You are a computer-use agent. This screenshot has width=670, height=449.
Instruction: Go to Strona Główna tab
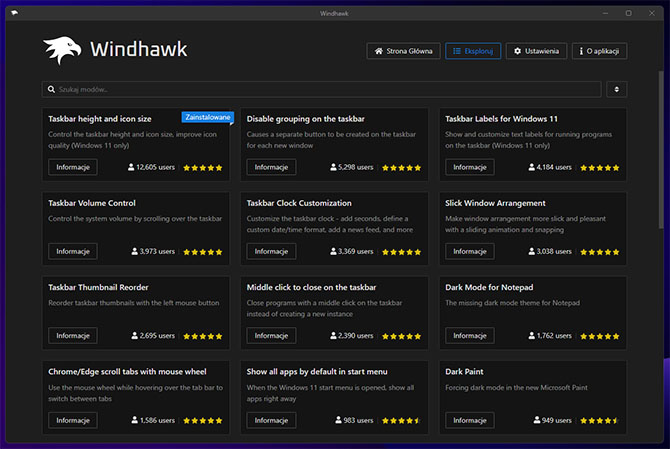(x=403, y=51)
